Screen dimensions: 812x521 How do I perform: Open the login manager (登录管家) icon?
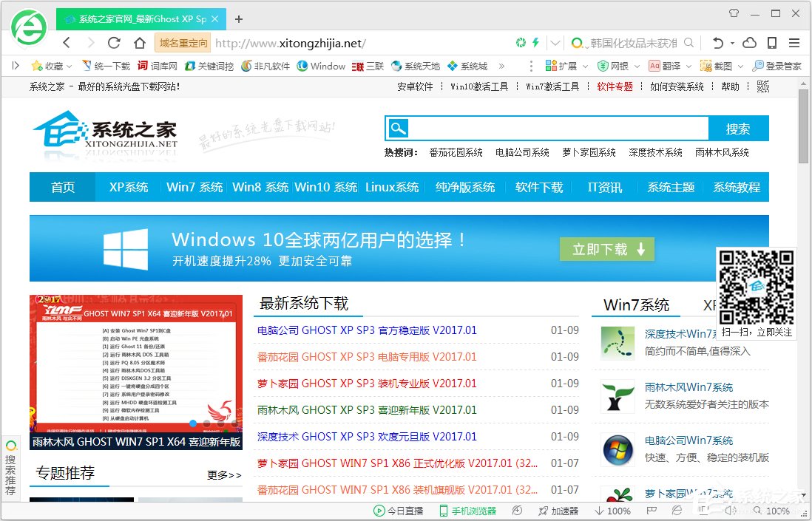coord(758,66)
